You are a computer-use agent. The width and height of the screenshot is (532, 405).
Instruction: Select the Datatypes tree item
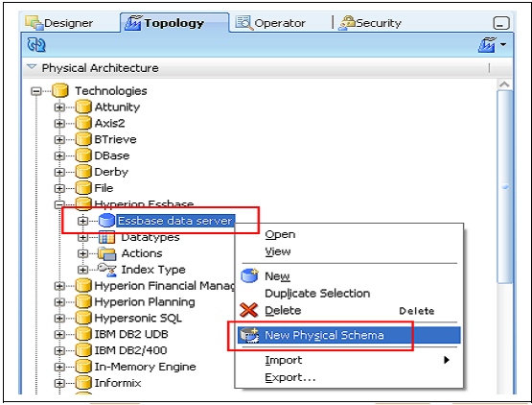(150, 237)
